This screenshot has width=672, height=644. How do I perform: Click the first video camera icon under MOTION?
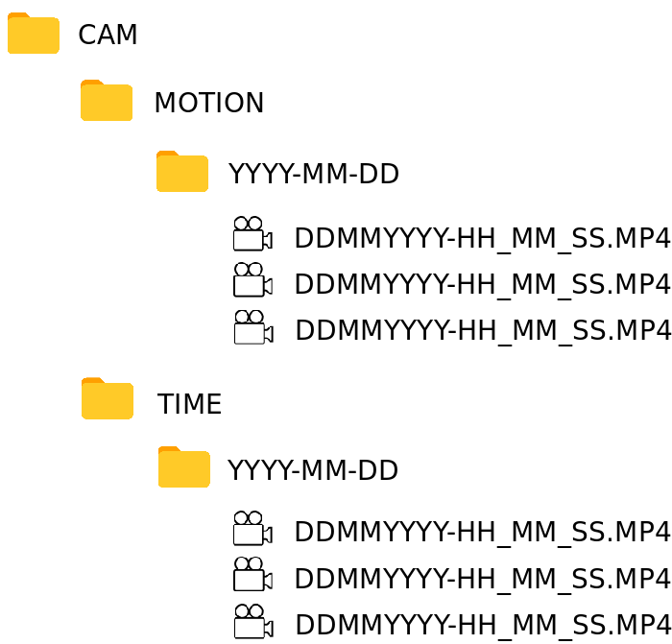[x=252, y=233]
